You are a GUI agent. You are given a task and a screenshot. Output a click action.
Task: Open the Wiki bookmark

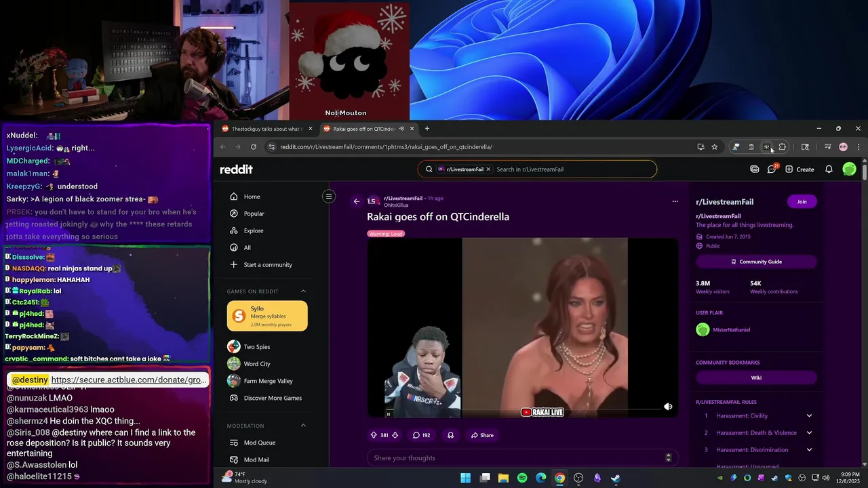point(756,378)
